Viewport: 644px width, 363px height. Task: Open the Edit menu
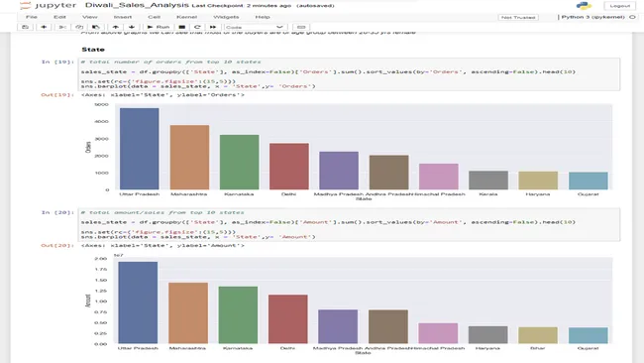[x=59, y=17]
